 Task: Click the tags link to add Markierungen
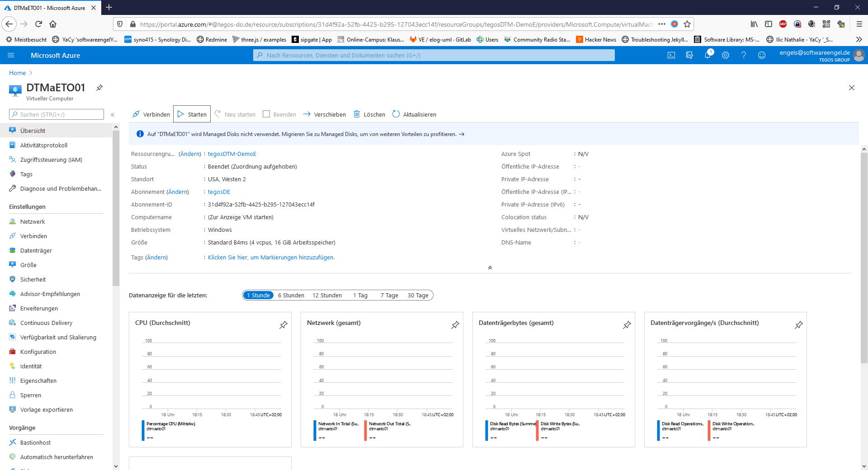[x=271, y=258]
